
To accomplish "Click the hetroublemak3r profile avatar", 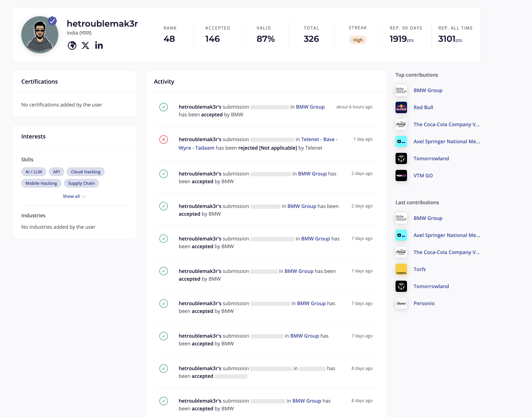I will point(40,35).
